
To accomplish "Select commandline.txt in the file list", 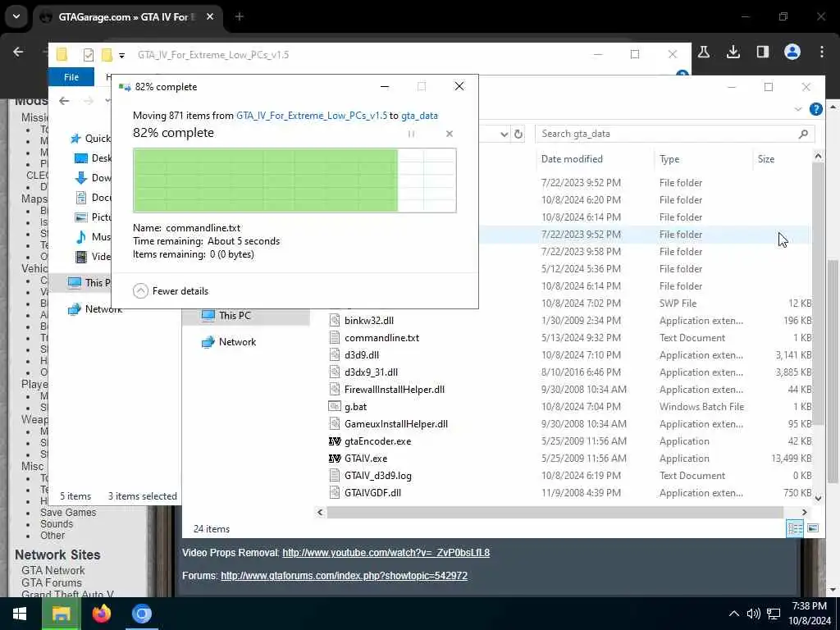I will pyautogui.click(x=381, y=338).
